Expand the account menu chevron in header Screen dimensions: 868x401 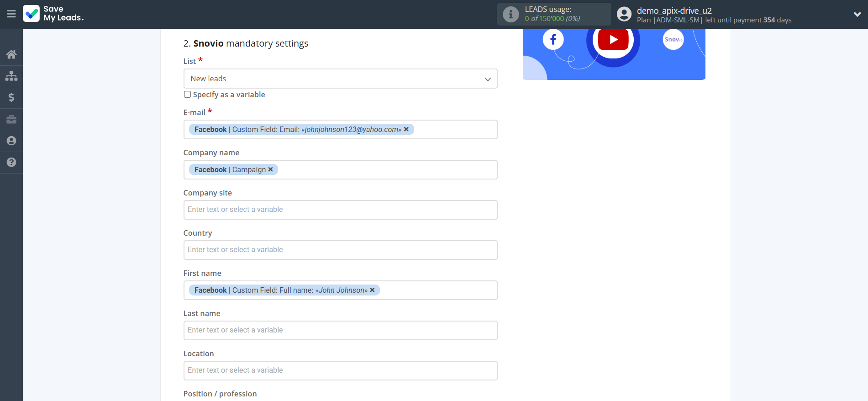(x=857, y=14)
